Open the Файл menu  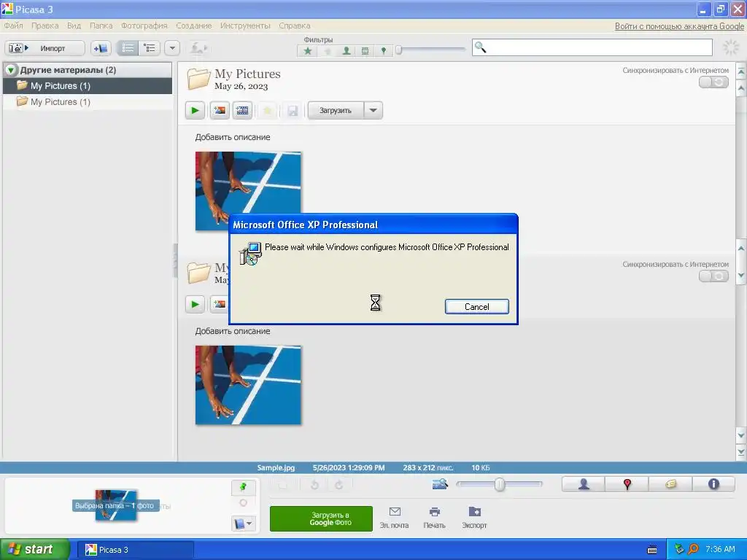pos(13,26)
